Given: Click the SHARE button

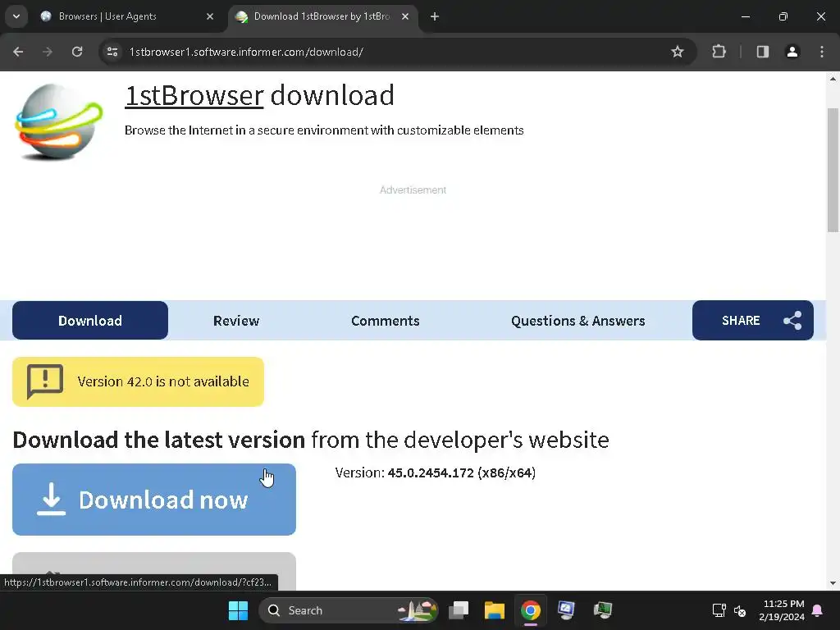Looking at the screenshot, I should click(x=753, y=321).
